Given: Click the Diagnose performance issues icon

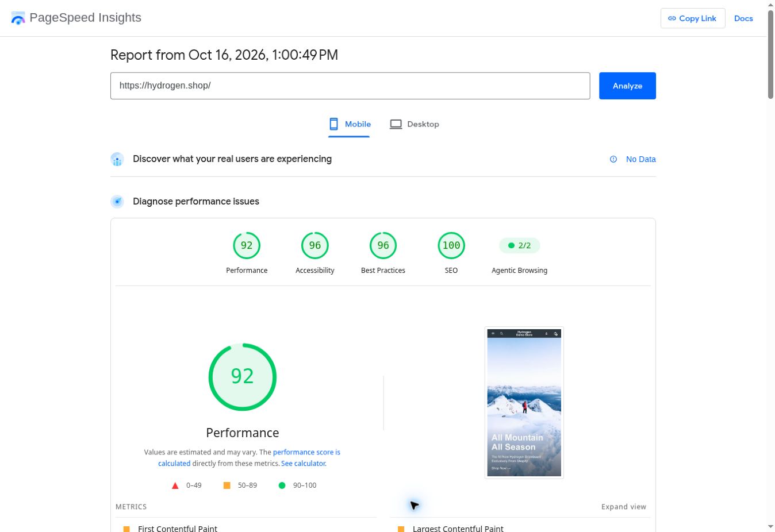Looking at the screenshot, I should pyautogui.click(x=117, y=202).
